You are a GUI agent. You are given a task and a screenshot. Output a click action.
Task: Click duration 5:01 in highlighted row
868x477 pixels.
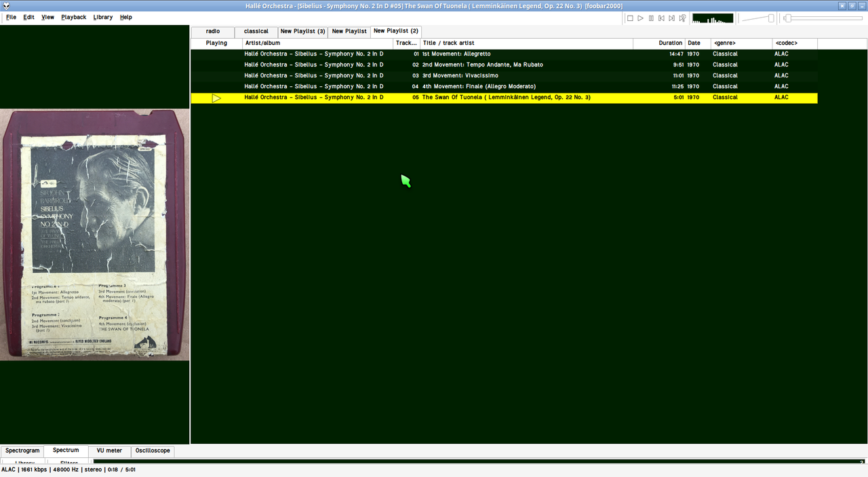tap(679, 98)
